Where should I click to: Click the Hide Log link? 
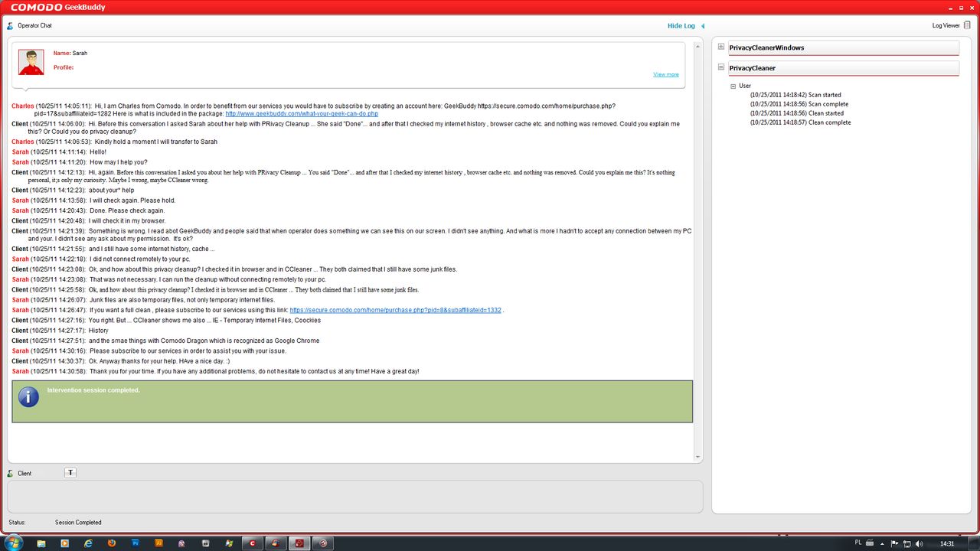(x=681, y=26)
